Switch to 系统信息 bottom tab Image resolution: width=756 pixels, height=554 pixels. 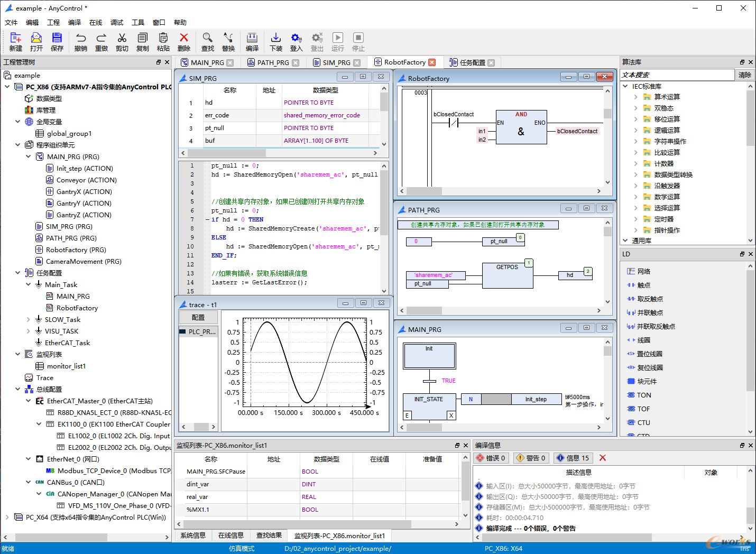coord(193,535)
